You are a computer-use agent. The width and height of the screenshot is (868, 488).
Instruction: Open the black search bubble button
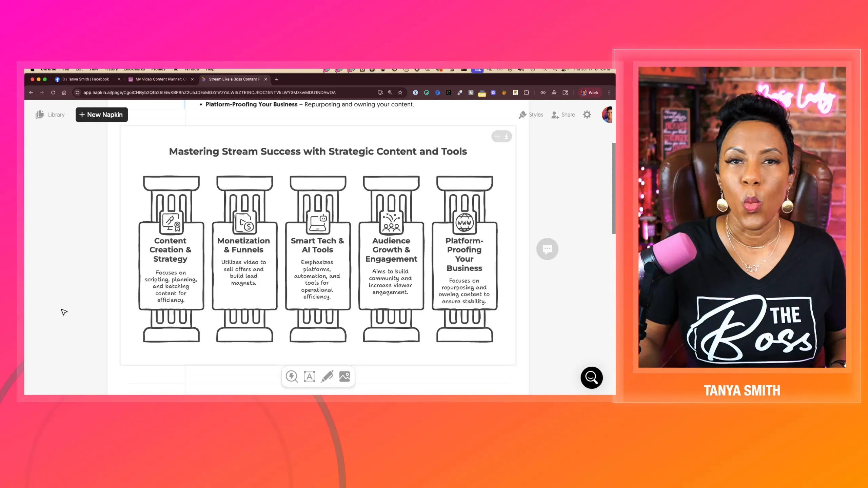coord(591,378)
